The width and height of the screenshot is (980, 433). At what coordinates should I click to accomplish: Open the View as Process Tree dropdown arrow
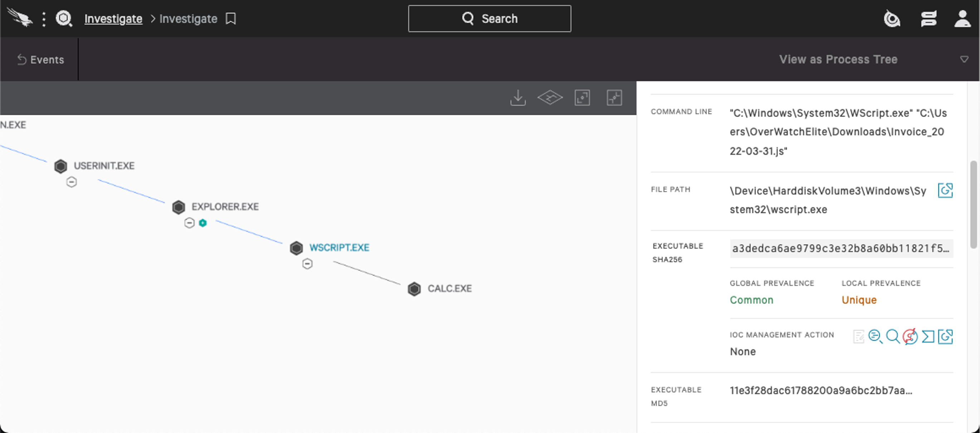tap(964, 59)
